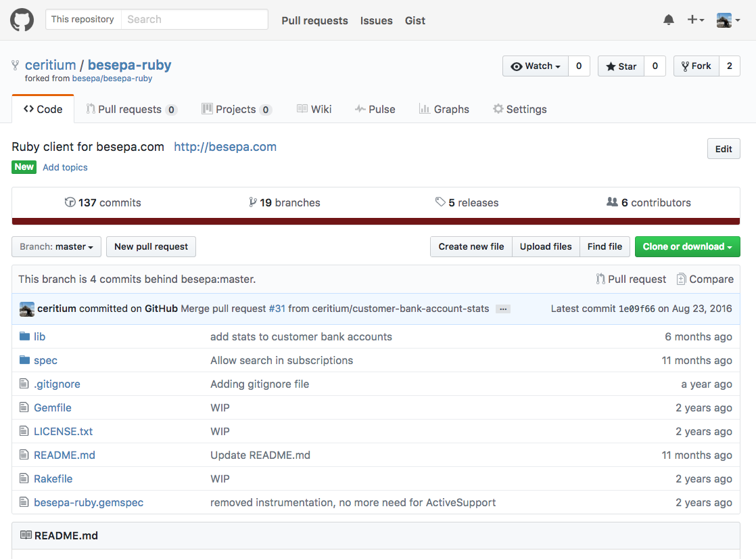Click the README.md file icon
Viewport: 756px width, 559px height.
click(x=24, y=455)
